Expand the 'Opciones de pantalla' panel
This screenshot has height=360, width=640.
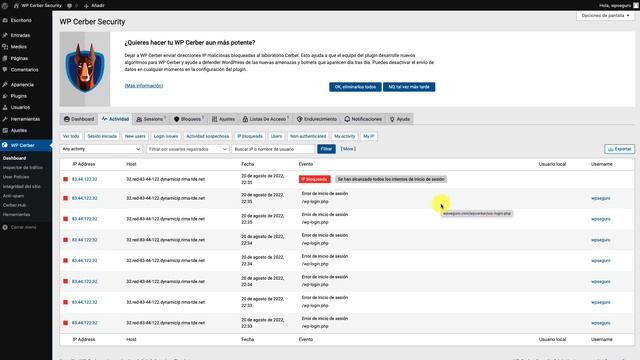605,16
